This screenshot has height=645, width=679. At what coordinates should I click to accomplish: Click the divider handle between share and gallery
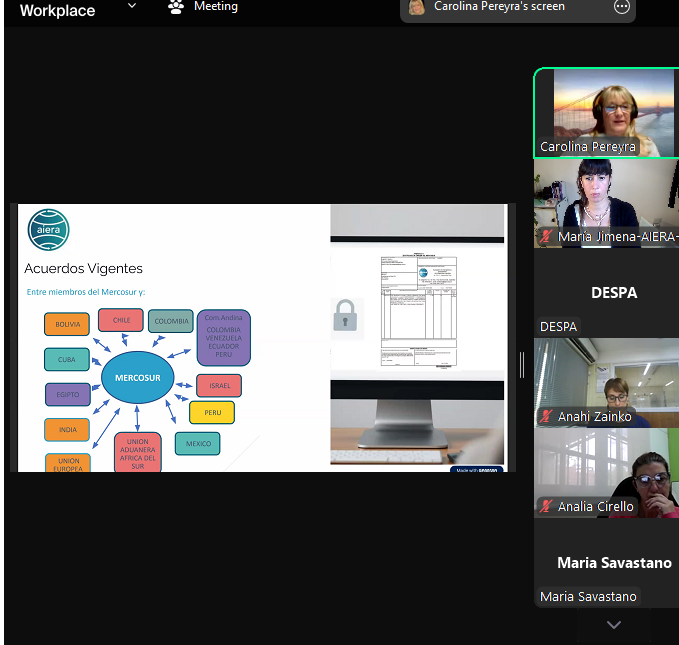pos(522,365)
